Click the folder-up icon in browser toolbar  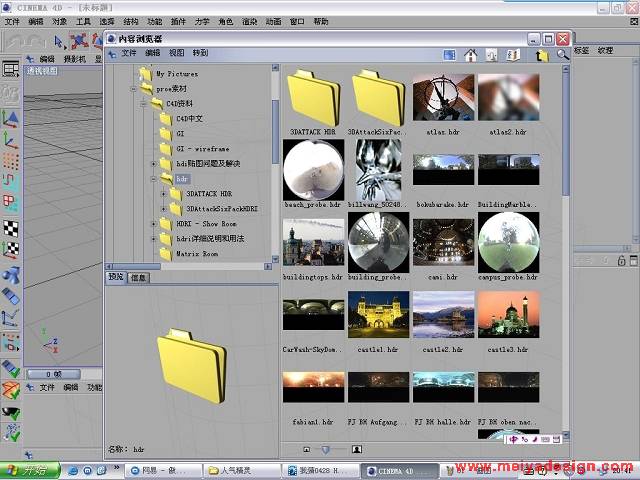(542, 55)
